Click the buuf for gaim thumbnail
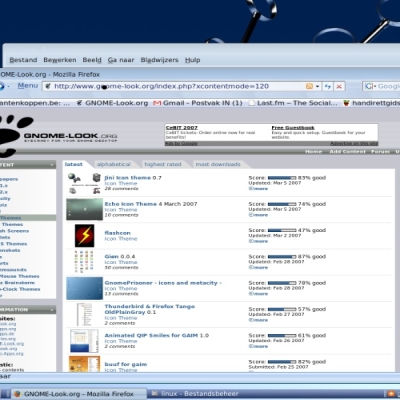Viewport: 400px width, 400px height. pyautogui.click(x=84, y=364)
